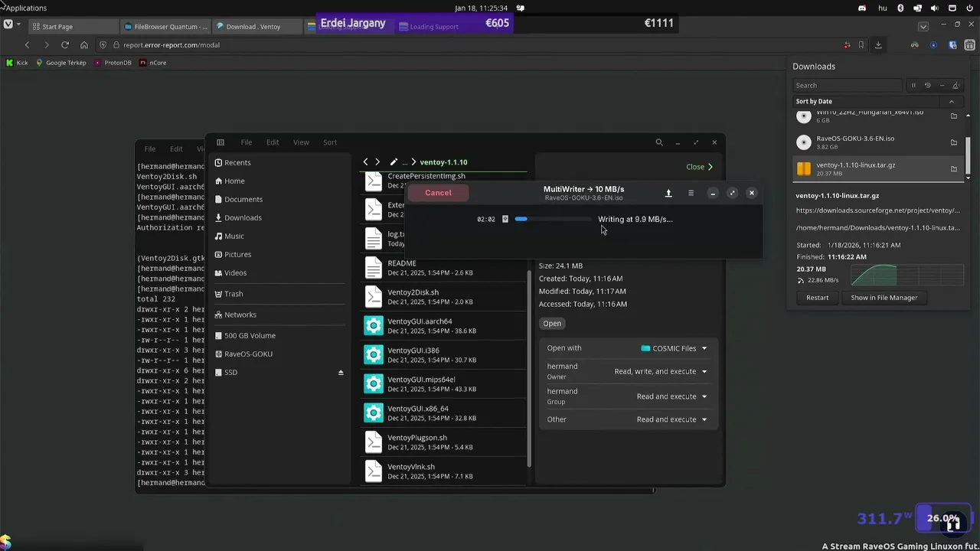Image resolution: width=980 pixels, height=551 pixels.
Task: Switch to the Start Page browser tab
Action: click(73, 27)
